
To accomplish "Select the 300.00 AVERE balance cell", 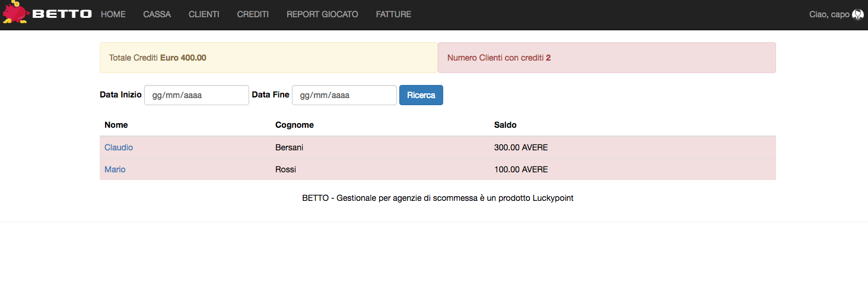I will click(521, 147).
